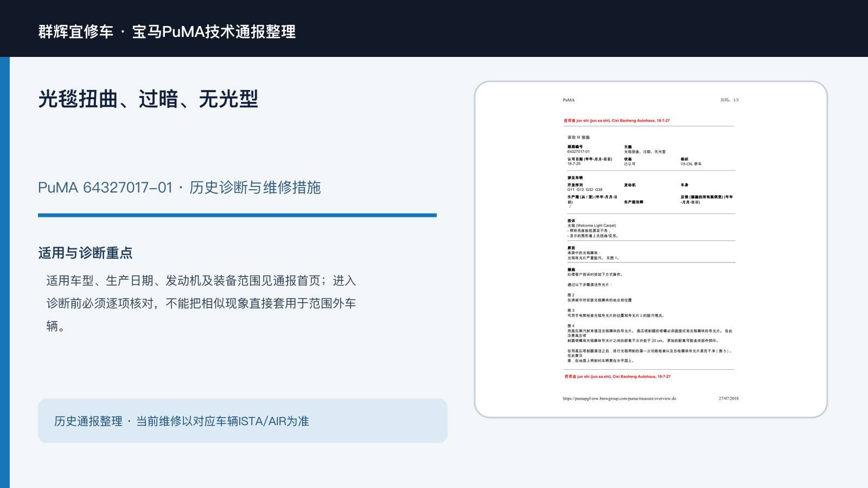Click the 图 4 cleaning instruction paragraph

click(650, 333)
